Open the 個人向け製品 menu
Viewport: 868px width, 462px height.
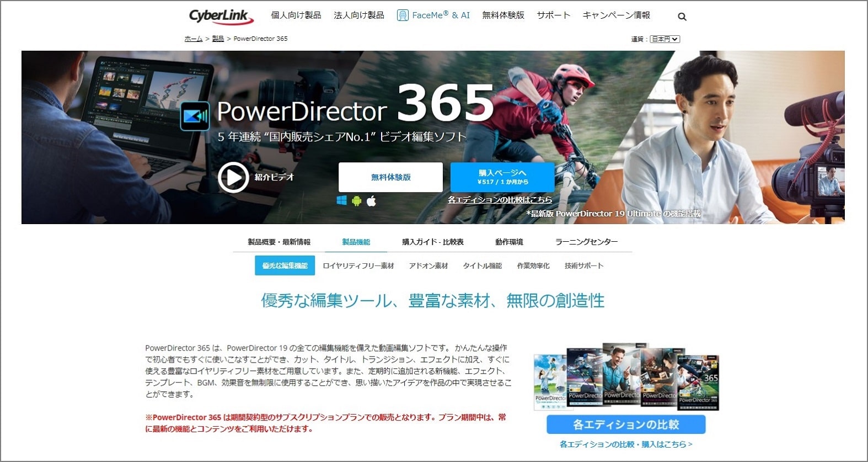pos(296,15)
